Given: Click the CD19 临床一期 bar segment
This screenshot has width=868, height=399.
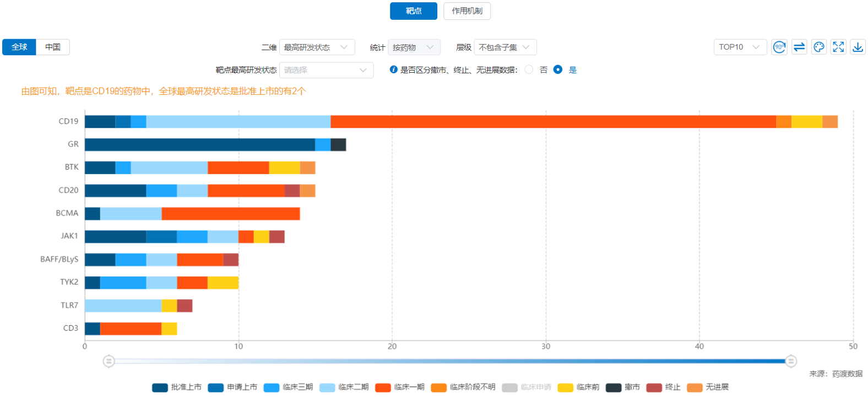Looking at the screenshot, I should 553,122.
